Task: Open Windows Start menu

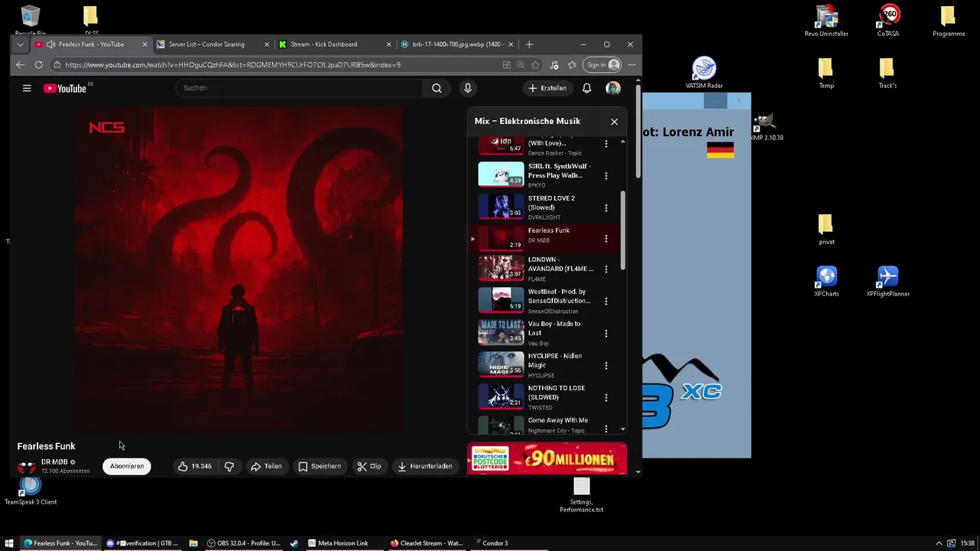Action: pos(9,543)
